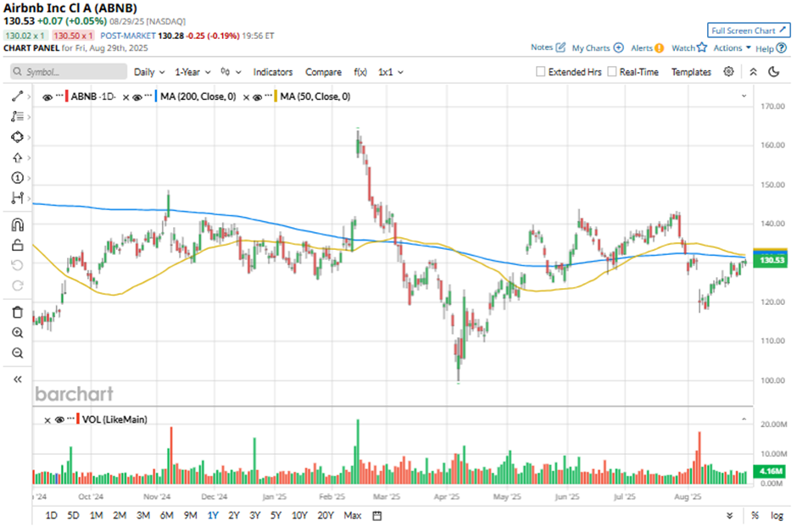Screen dimensions: 797x532
Task: Select the 5Y range
Action: point(276,516)
